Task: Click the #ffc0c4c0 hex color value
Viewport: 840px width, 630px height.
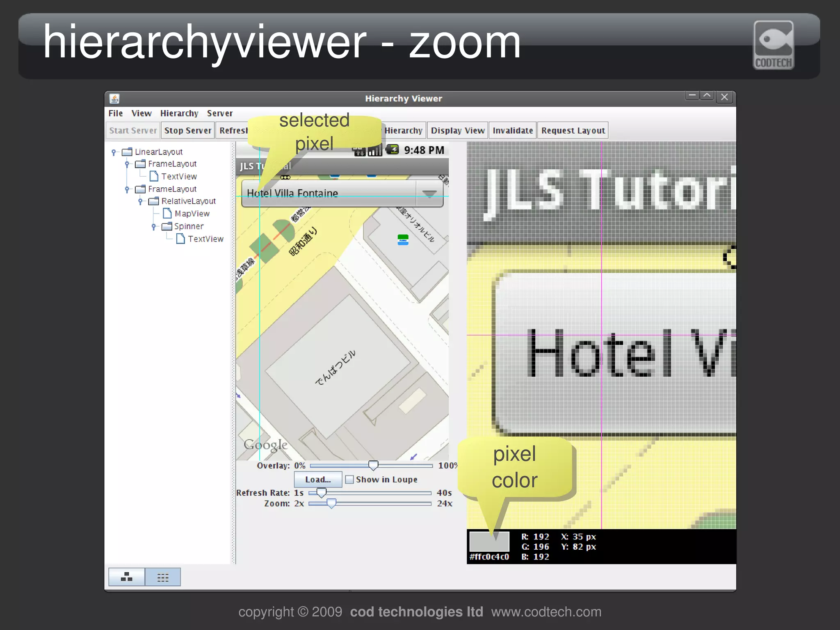Action: 489,557
